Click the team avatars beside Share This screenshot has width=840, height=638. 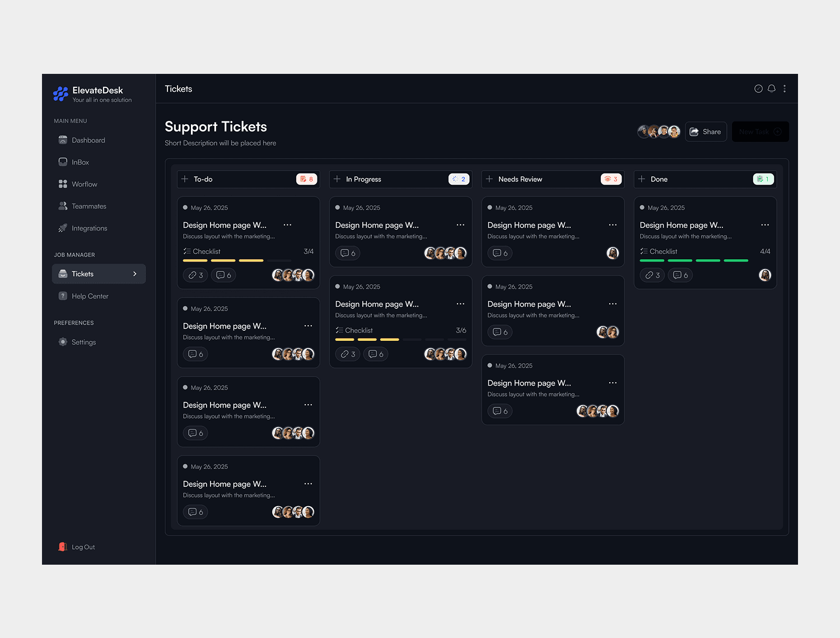[659, 132]
